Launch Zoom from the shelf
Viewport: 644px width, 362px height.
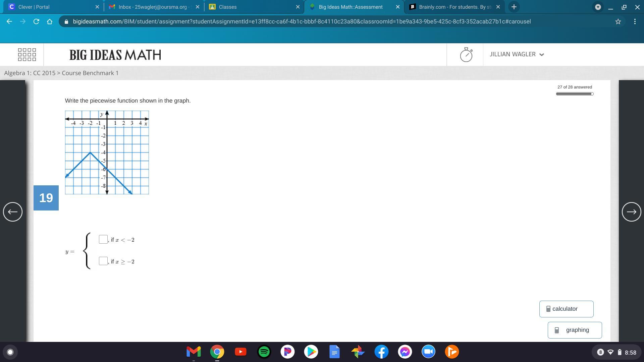[x=428, y=352]
